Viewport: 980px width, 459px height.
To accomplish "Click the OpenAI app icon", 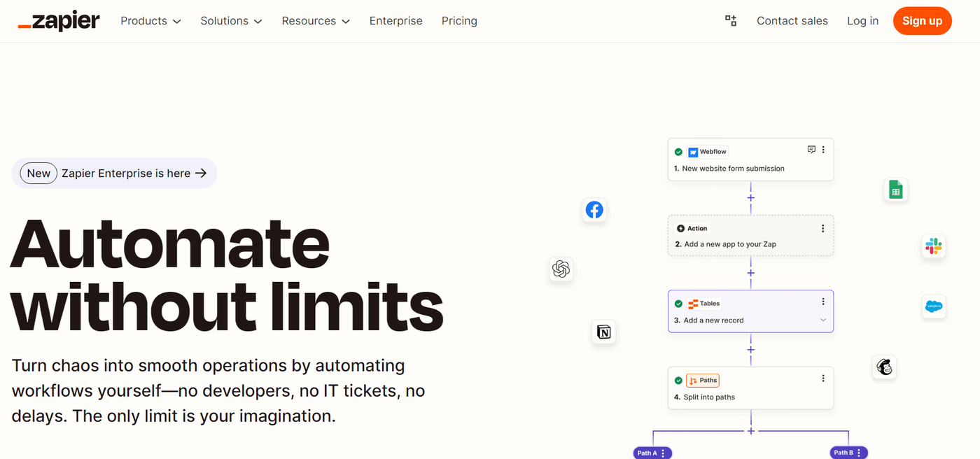I will tap(561, 269).
